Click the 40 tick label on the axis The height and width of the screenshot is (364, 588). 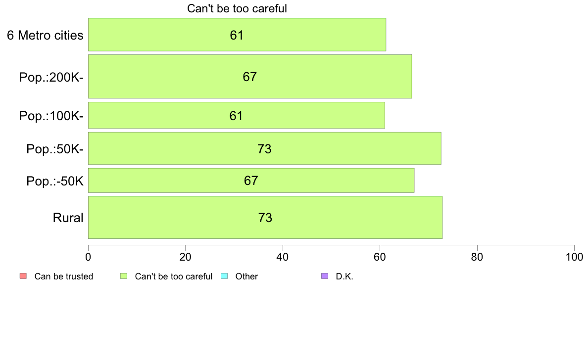pyautogui.click(x=283, y=257)
